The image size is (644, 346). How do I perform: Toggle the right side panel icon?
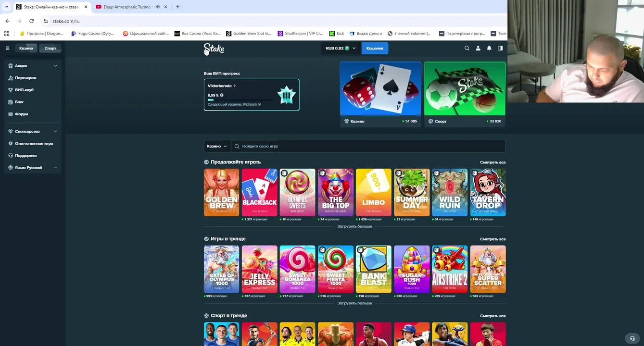coord(500,48)
